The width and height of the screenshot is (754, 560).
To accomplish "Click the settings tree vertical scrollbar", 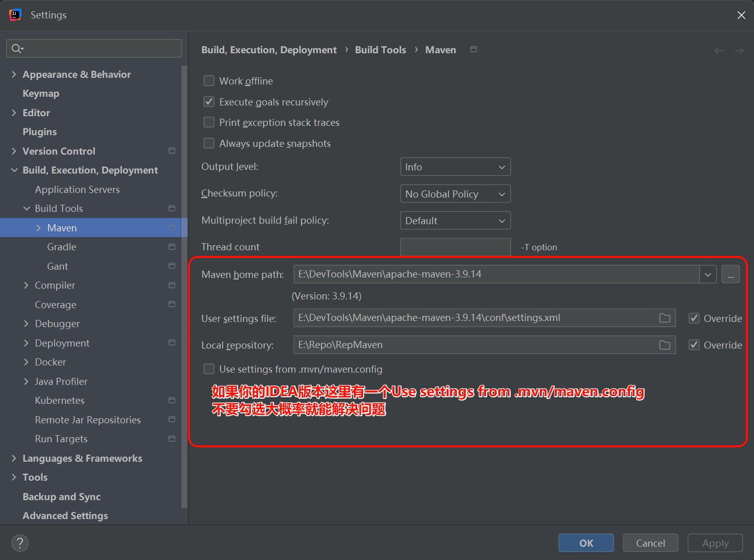I will coord(184,287).
